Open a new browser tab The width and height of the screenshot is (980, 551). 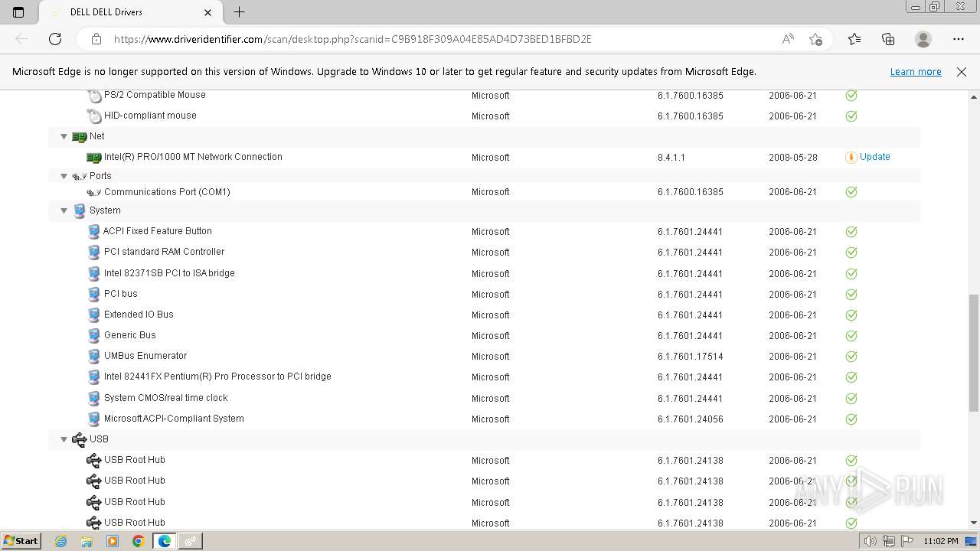239,12
